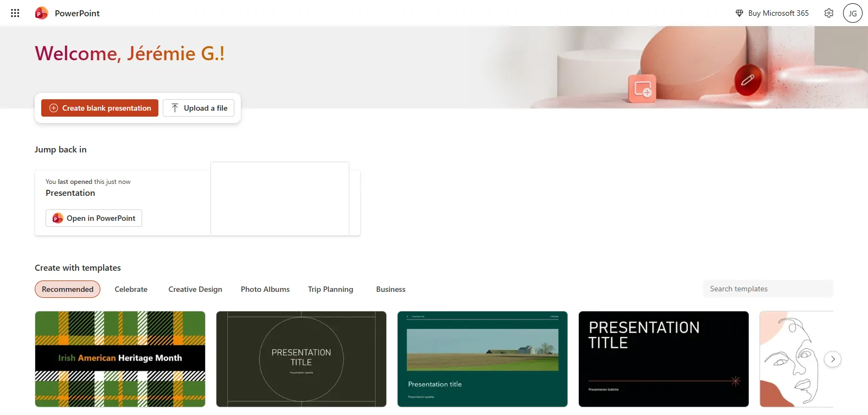The image size is (868, 415).
Task: Click the add-slide icon in banner artwork
Action: click(642, 88)
